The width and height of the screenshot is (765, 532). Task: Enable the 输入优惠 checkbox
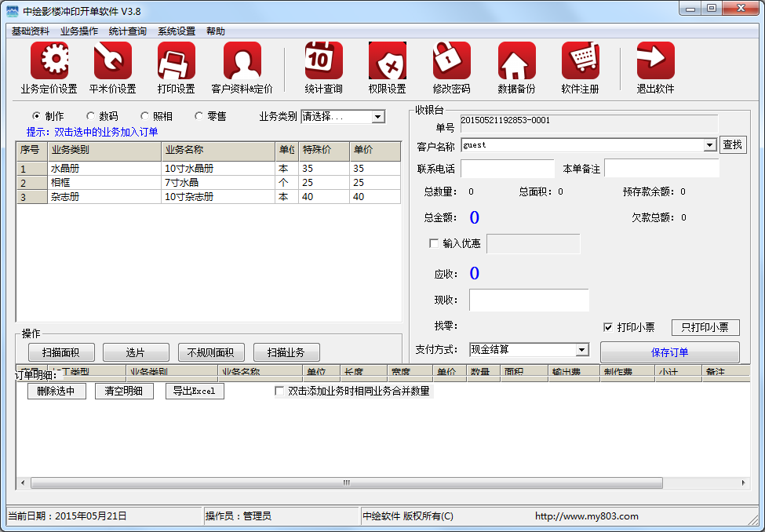pyautogui.click(x=433, y=243)
